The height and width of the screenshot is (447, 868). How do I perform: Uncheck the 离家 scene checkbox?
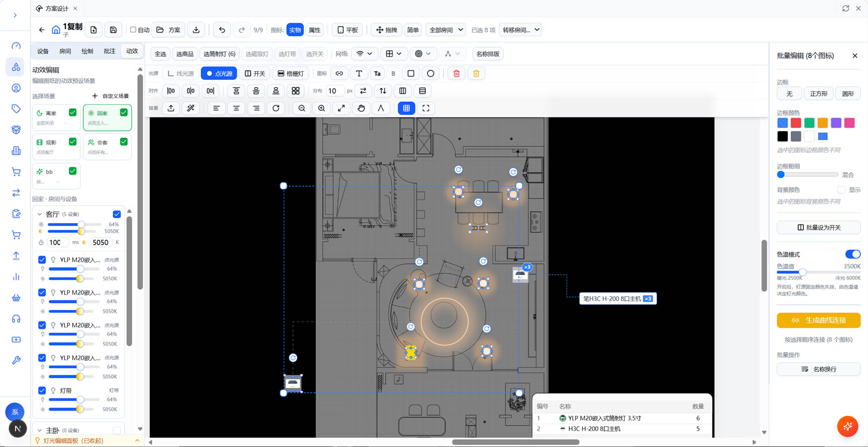pyautogui.click(x=72, y=113)
